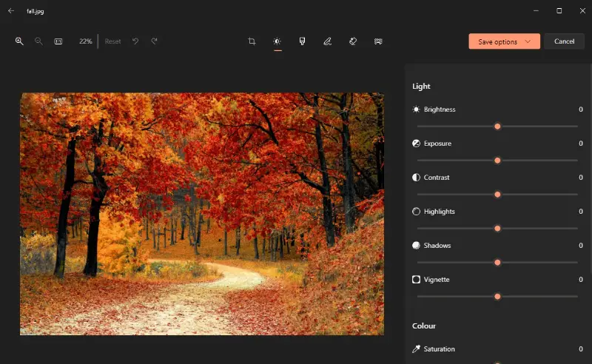Open the Markup pen tool
This screenshot has height=364, width=592.
327,41
